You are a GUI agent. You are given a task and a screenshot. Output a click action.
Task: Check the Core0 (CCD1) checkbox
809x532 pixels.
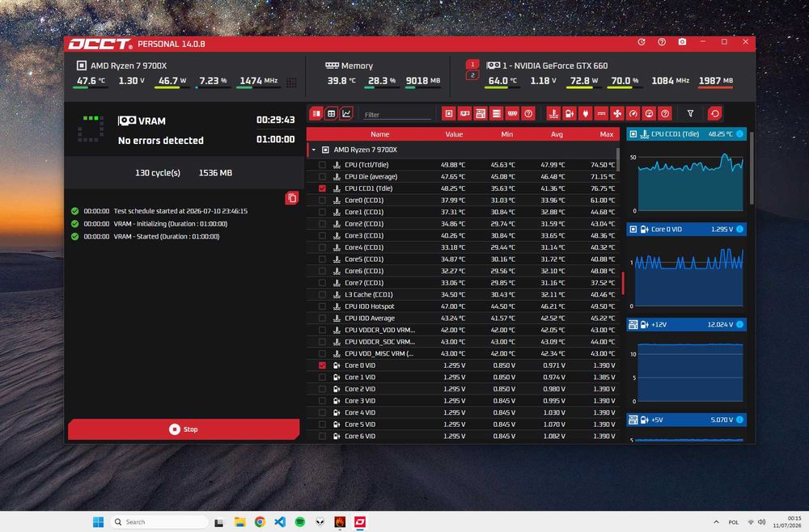tap(322, 201)
